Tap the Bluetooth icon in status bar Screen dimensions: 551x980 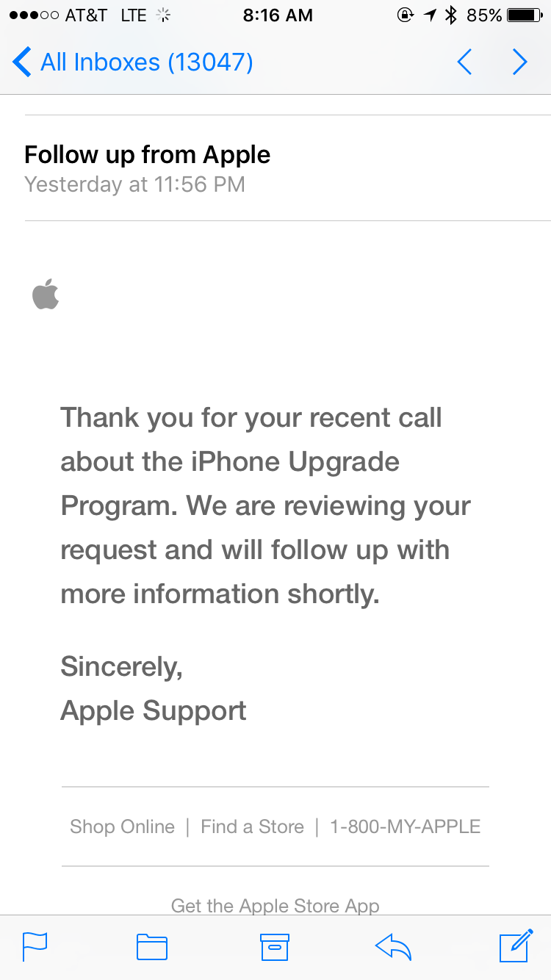pyautogui.click(x=451, y=15)
